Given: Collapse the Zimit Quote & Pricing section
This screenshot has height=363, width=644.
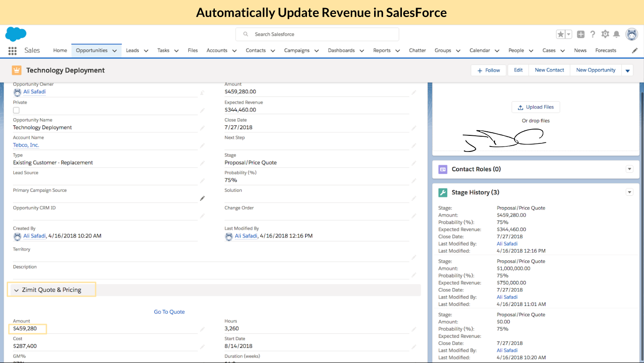Looking at the screenshot, I should coord(17,290).
